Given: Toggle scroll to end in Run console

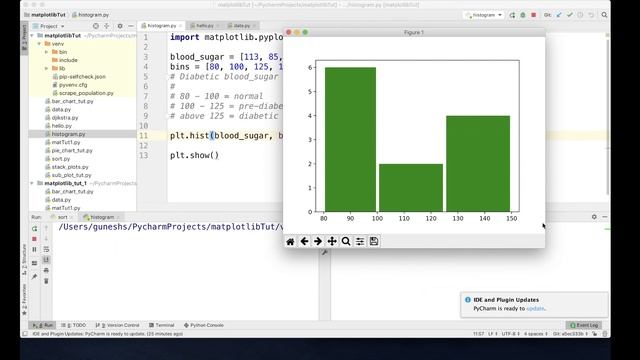Looking at the screenshot, I should 46,260.
